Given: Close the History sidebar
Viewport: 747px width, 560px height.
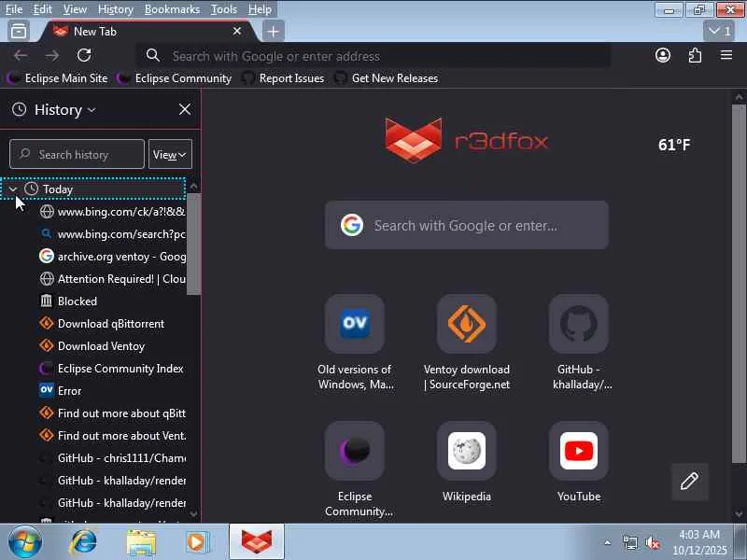Looking at the screenshot, I should (185, 109).
